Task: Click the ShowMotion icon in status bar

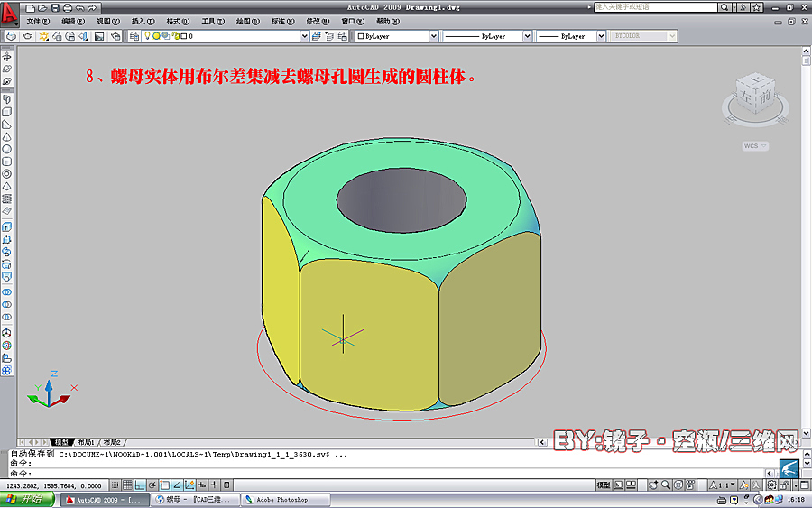Action: tap(690, 485)
